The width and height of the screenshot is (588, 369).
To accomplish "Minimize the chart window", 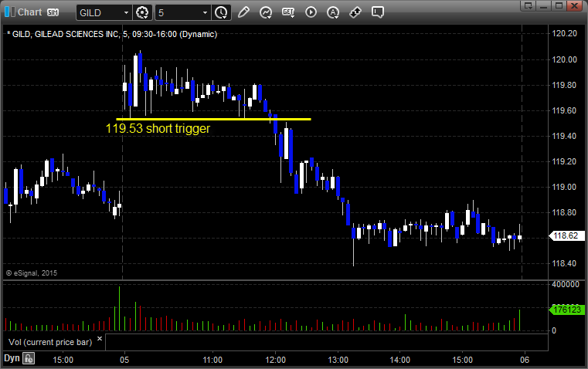I will click(x=544, y=5).
